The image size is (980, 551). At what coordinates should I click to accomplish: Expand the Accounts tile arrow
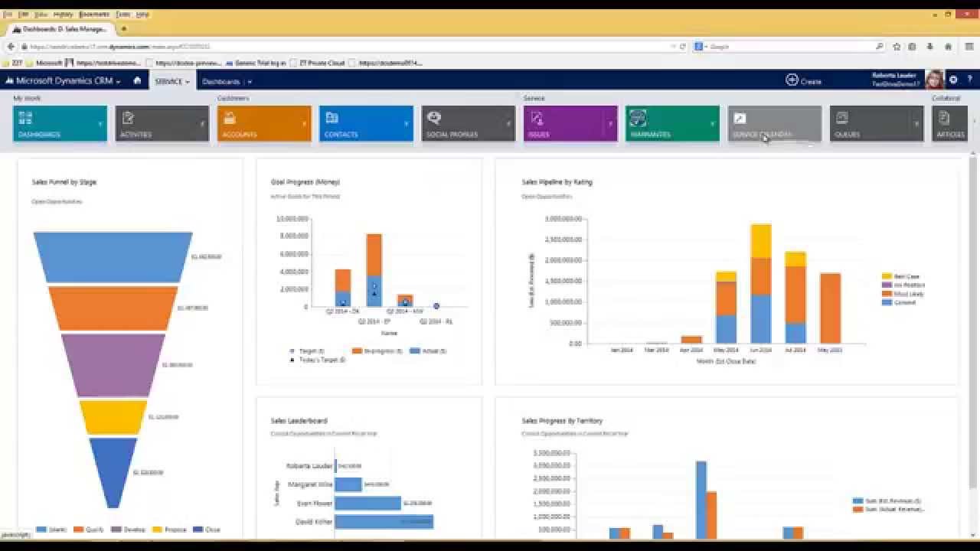304,124
